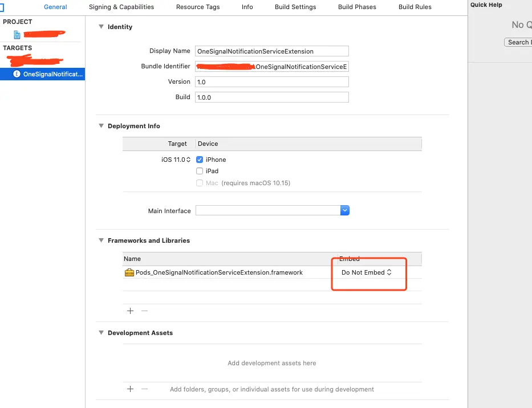Click the Main Interface text box
The height and width of the screenshot is (408, 532).
tap(268, 210)
